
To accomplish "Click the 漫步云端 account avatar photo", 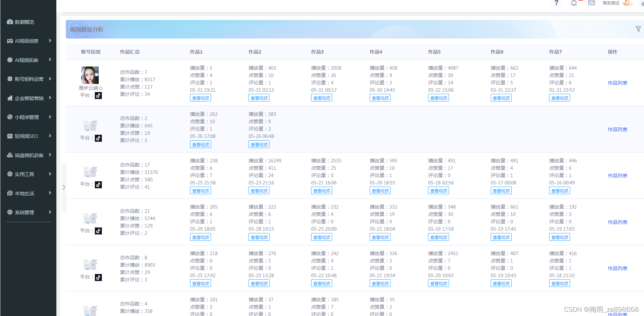I will [x=90, y=75].
